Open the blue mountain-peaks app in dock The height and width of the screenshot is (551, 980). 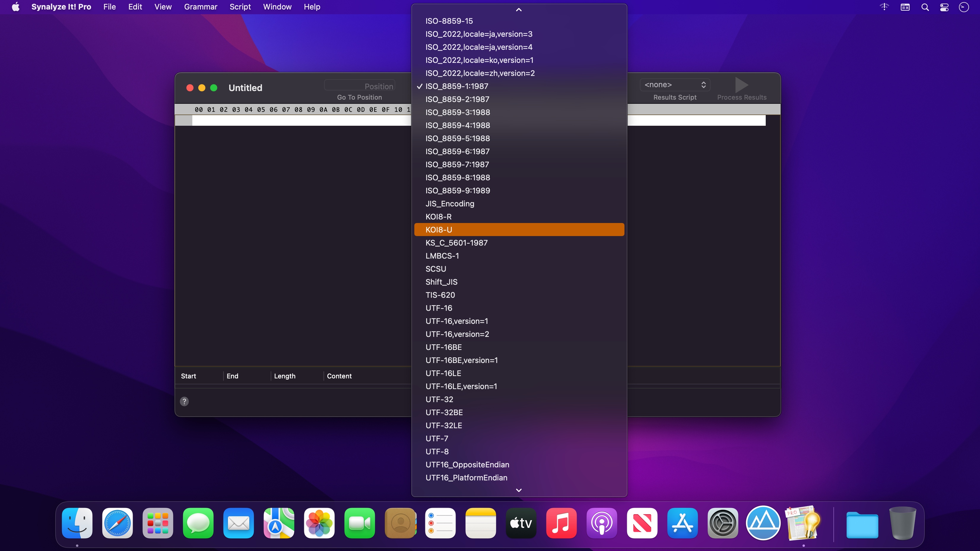(x=763, y=523)
